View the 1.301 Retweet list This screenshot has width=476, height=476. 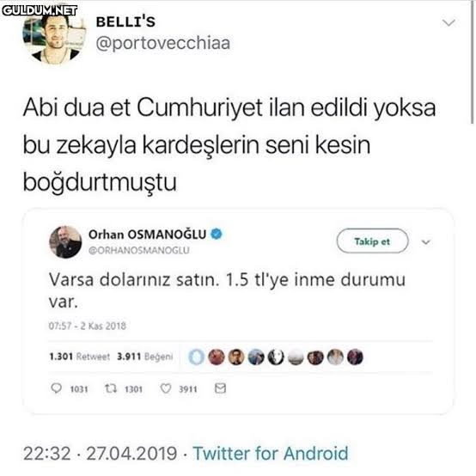(x=80, y=356)
